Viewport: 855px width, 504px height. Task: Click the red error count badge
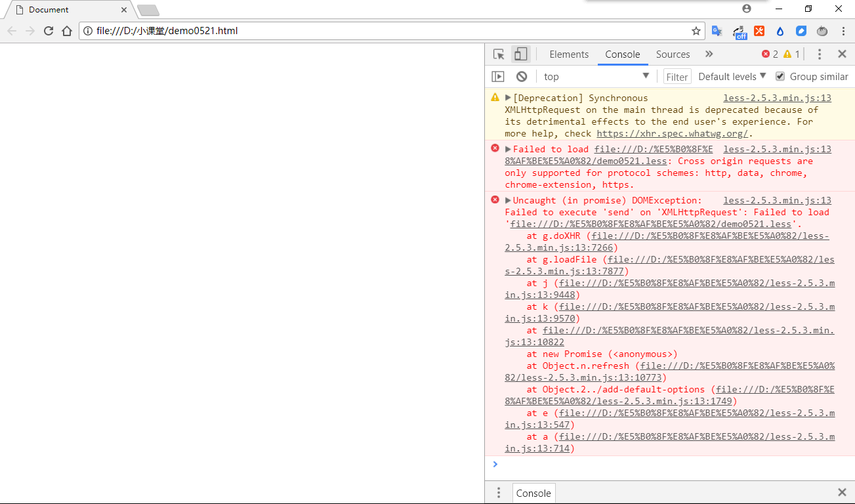point(770,54)
